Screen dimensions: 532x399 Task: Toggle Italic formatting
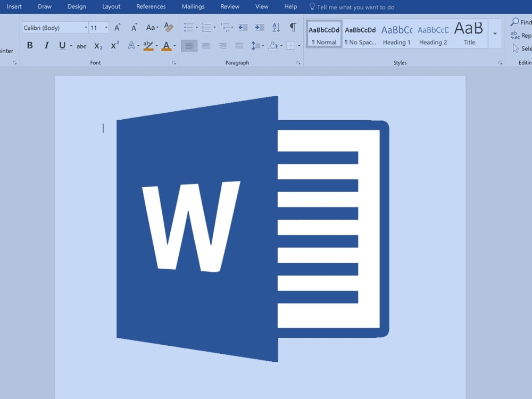46,45
